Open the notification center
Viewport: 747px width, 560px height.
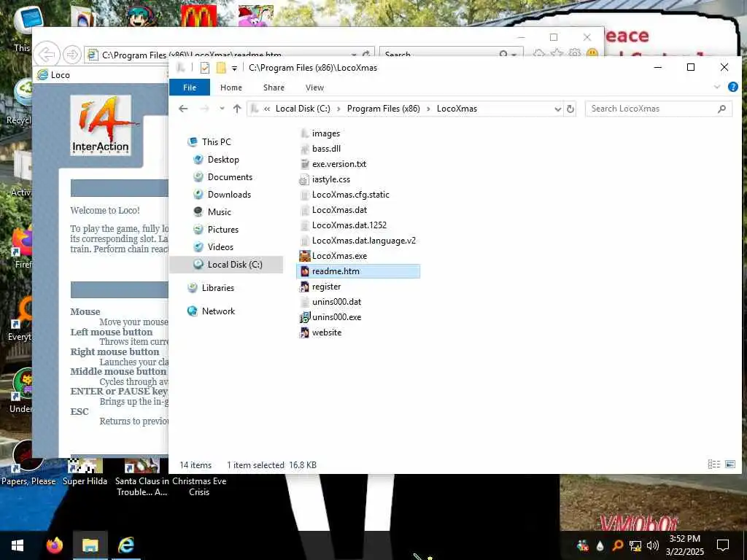click(x=723, y=545)
